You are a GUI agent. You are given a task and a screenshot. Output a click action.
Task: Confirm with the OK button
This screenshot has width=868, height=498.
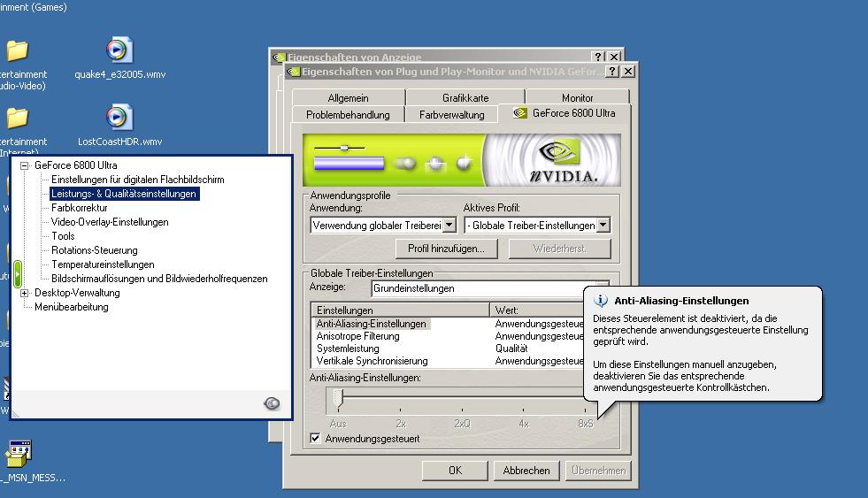(455, 471)
